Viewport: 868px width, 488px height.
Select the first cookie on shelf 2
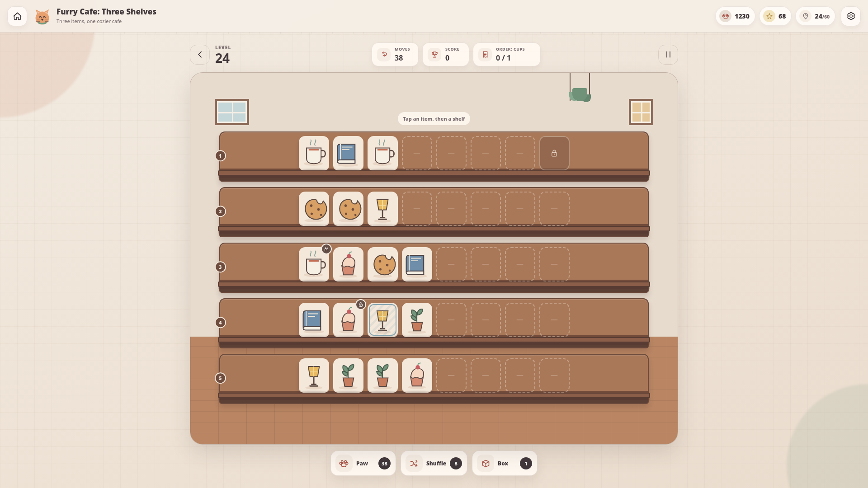(314, 209)
